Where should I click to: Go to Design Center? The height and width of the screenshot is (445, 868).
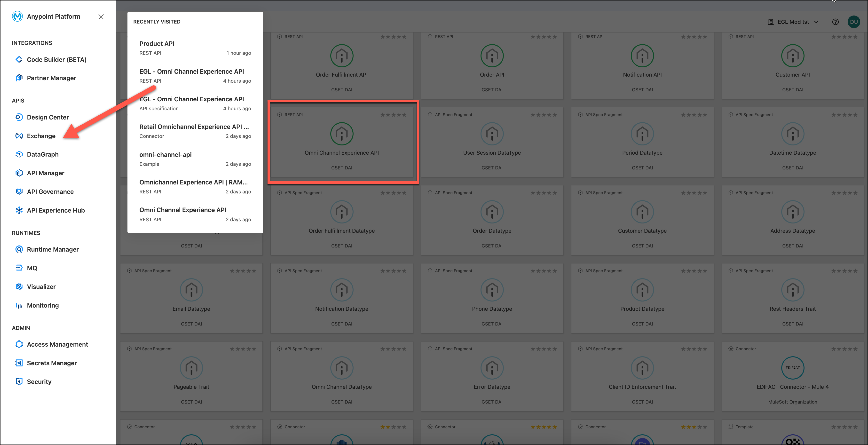(48, 117)
